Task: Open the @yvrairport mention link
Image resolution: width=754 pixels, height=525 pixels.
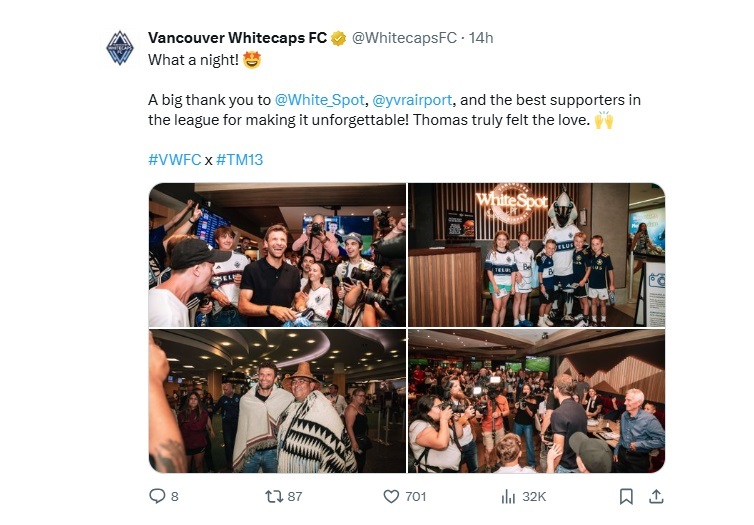Action: (412, 100)
